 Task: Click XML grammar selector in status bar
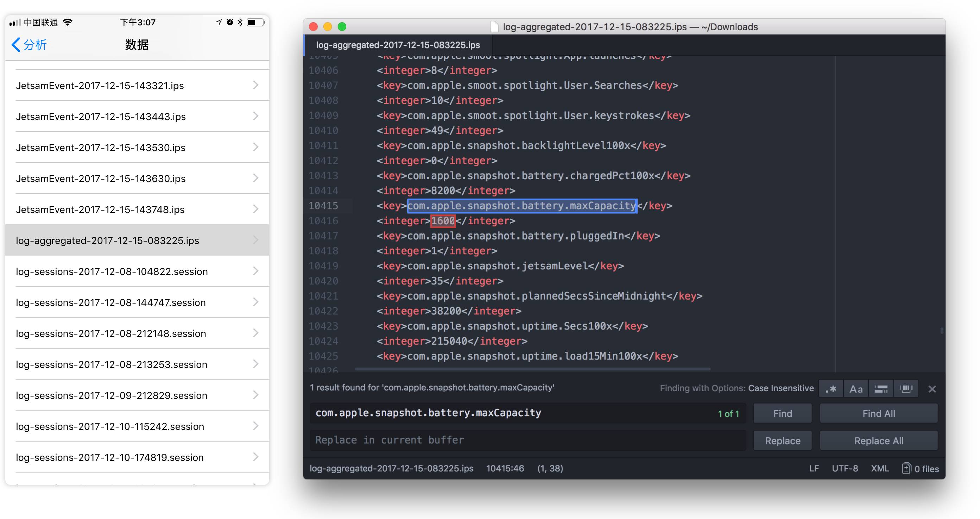click(x=880, y=468)
